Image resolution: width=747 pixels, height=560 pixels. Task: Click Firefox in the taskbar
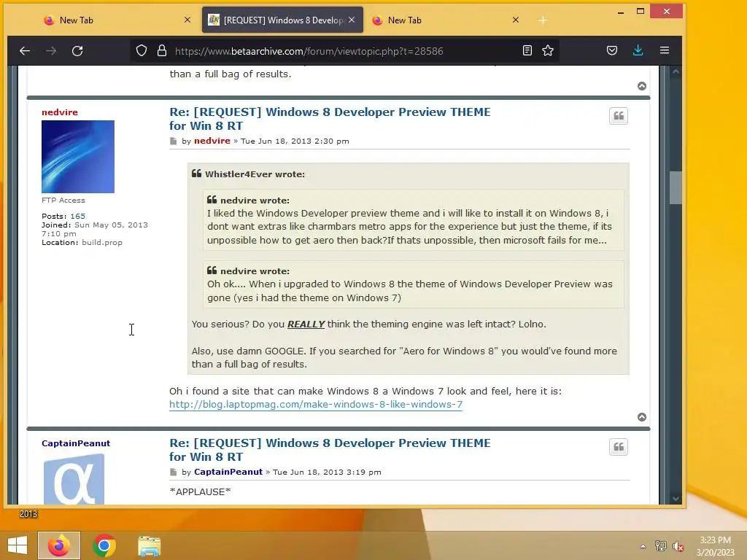[x=59, y=545]
